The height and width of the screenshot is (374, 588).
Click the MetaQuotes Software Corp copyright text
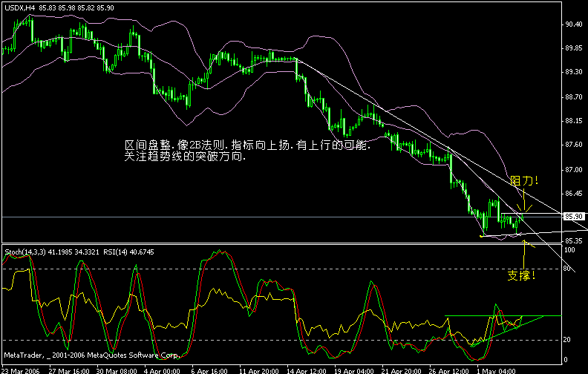(92, 355)
